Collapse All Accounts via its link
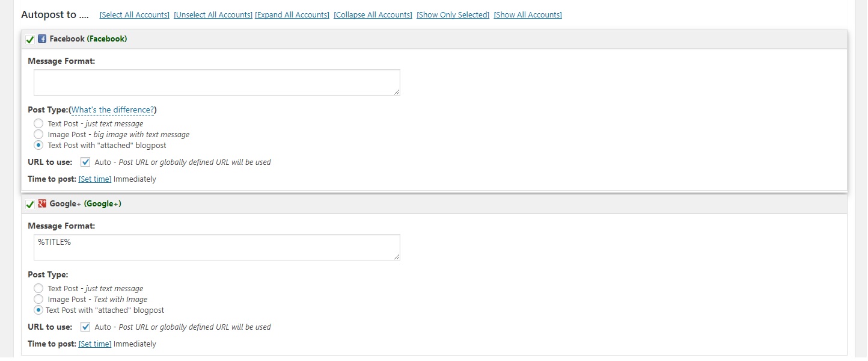 click(373, 15)
